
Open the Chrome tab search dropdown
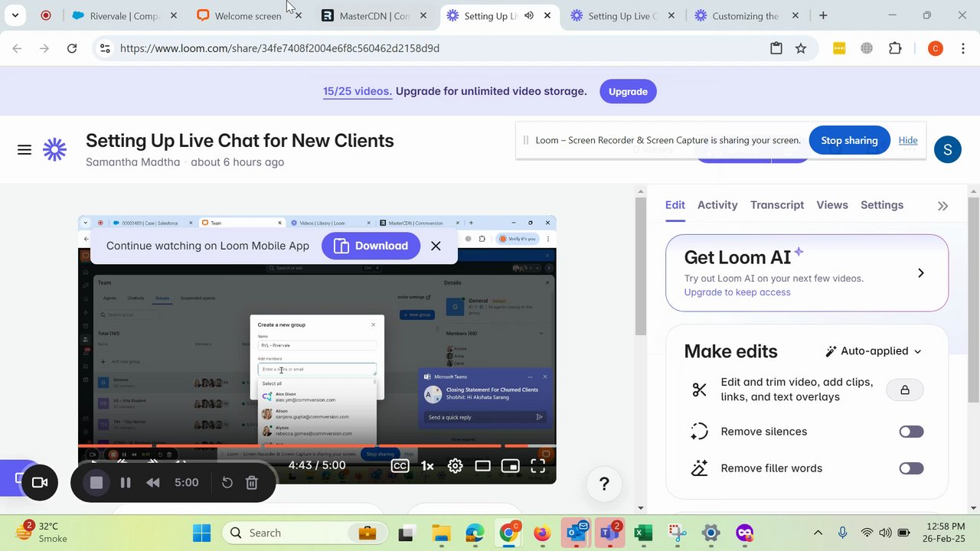[15, 15]
